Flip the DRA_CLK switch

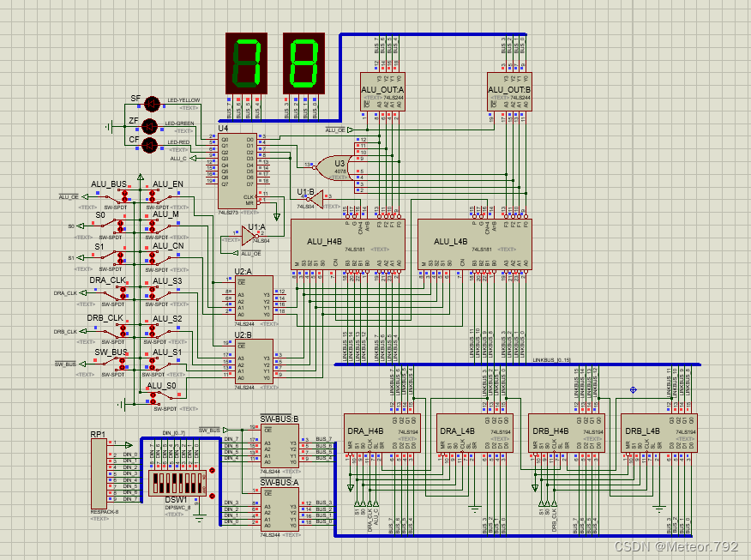pos(115,292)
